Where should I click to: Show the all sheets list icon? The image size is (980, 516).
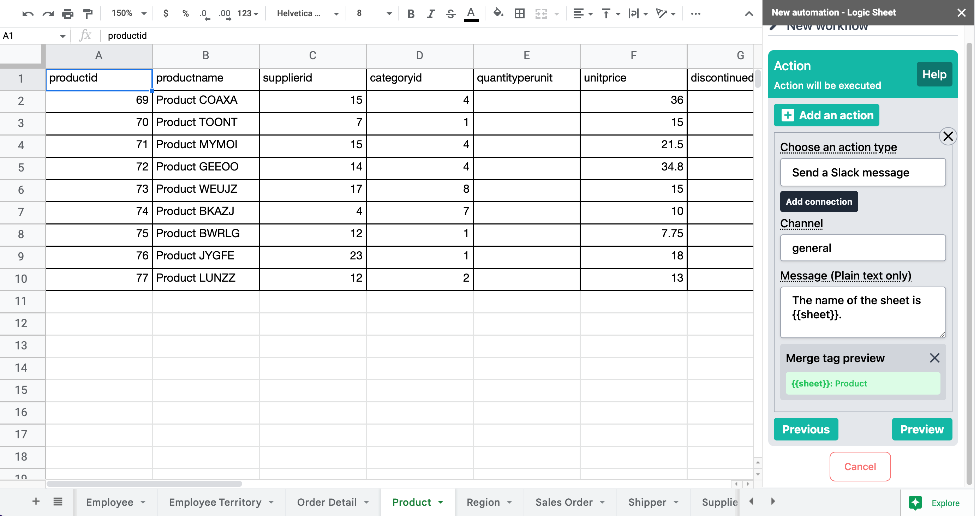click(58, 502)
